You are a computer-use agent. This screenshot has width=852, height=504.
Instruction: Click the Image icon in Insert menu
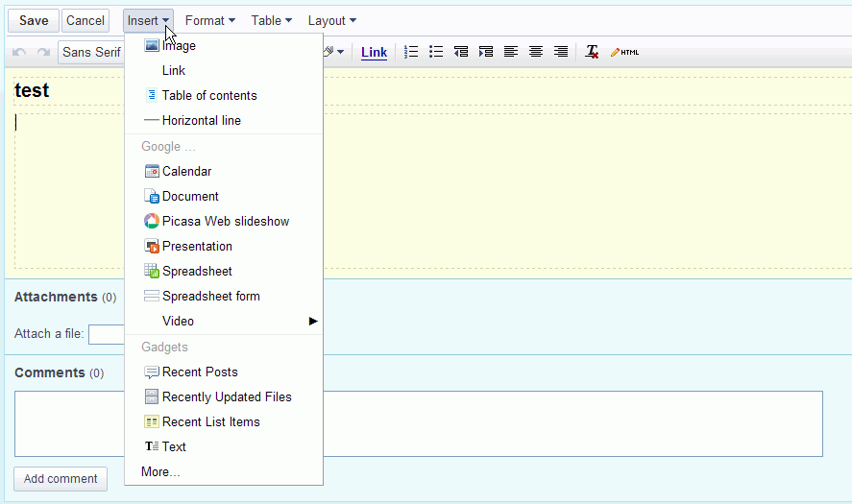[152, 45]
